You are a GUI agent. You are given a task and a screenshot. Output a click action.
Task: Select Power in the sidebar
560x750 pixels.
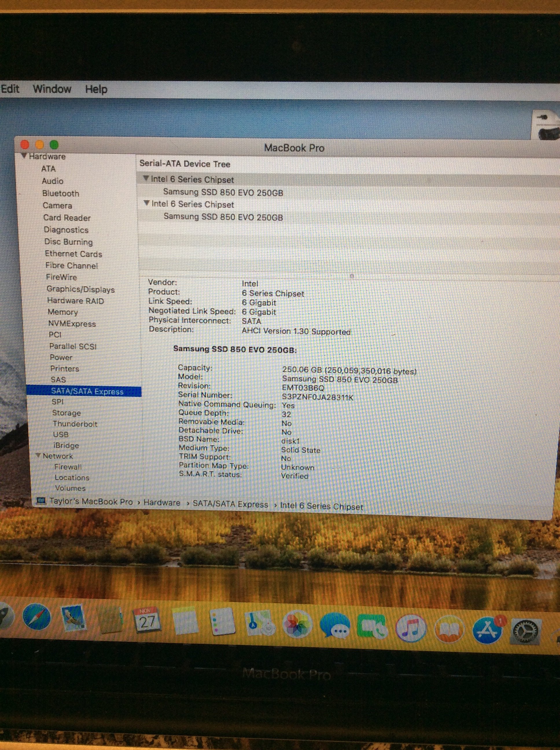coord(61,357)
